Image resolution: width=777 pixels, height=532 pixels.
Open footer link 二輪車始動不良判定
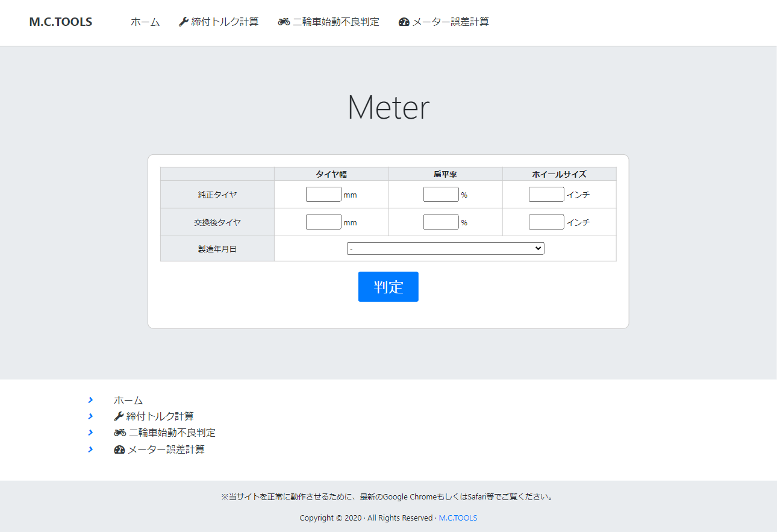click(x=172, y=433)
